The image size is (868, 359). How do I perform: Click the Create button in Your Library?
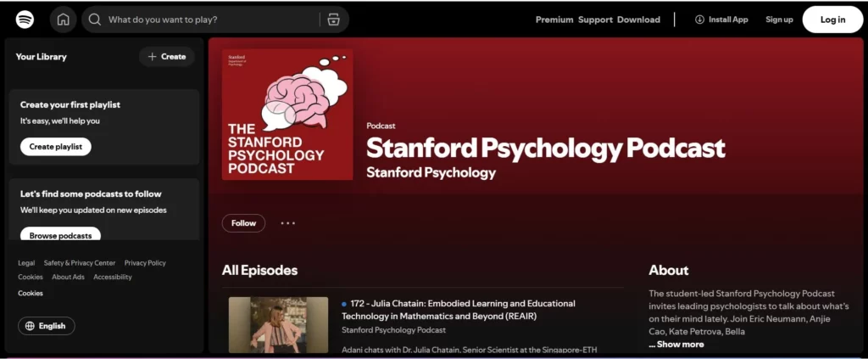167,57
